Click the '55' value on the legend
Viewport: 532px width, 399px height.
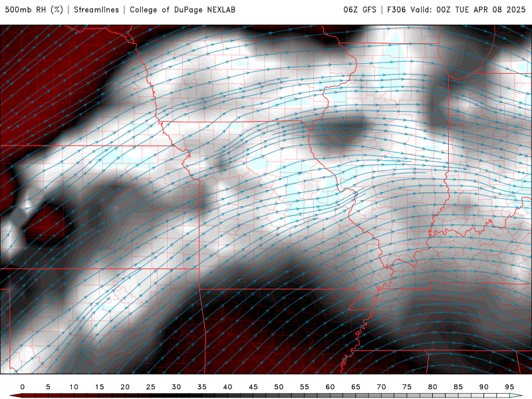(305, 387)
